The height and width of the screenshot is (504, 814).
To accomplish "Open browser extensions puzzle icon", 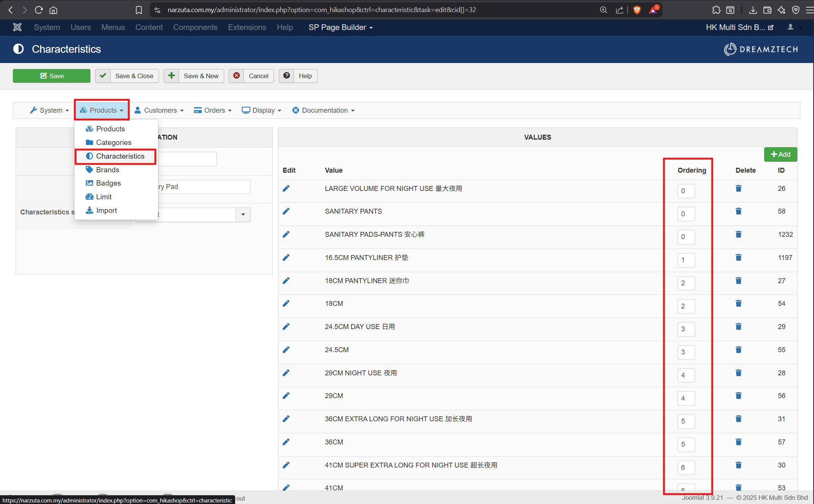I will (x=716, y=10).
